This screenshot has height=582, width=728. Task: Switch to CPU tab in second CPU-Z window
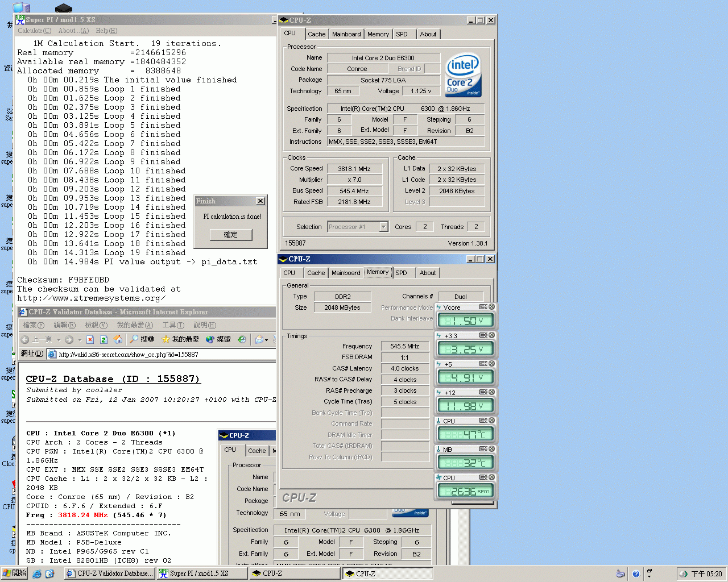pyautogui.click(x=289, y=273)
